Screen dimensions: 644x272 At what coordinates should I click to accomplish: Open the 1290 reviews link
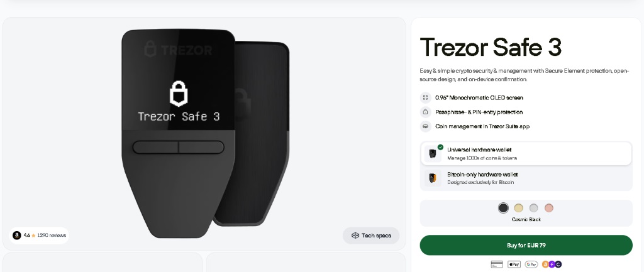[52, 236]
